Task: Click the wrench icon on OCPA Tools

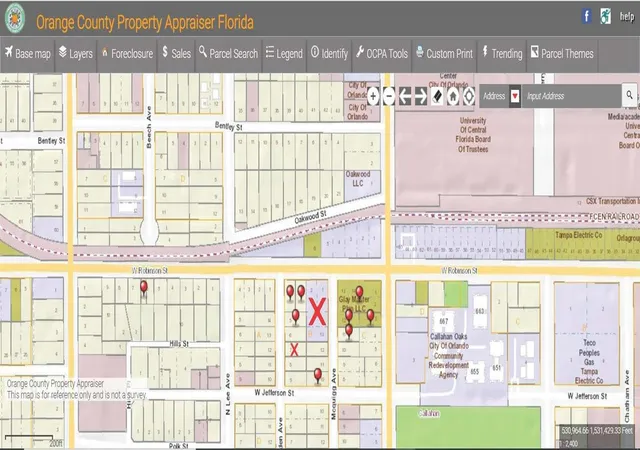Action: point(360,51)
